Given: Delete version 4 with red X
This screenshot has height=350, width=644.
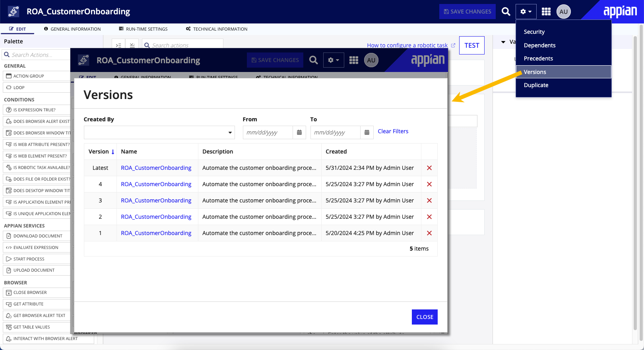Looking at the screenshot, I should [429, 184].
